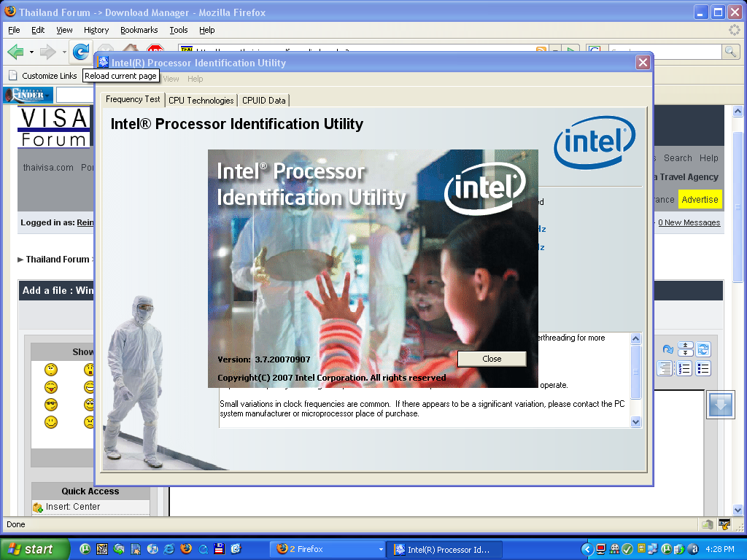Open Firefox File menu

point(15,30)
